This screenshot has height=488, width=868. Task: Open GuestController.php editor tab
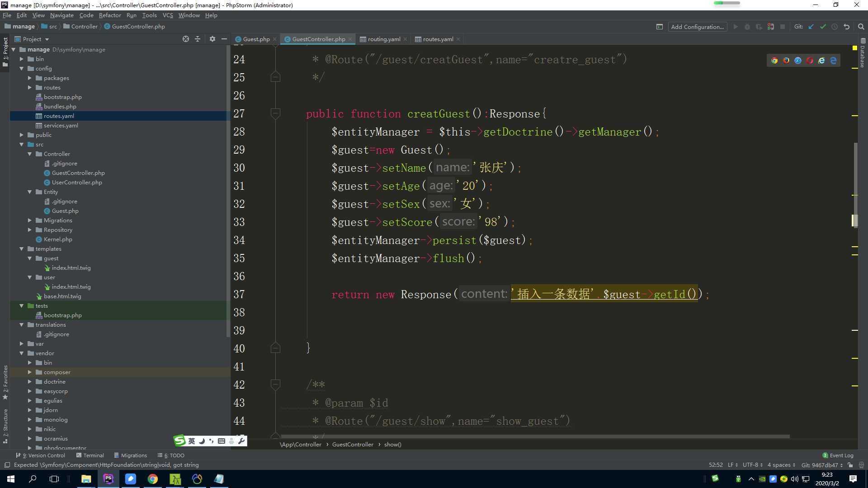coord(319,39)
